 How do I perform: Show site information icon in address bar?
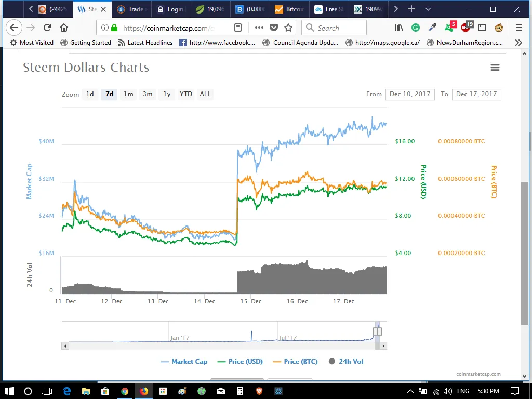[105, 28]
